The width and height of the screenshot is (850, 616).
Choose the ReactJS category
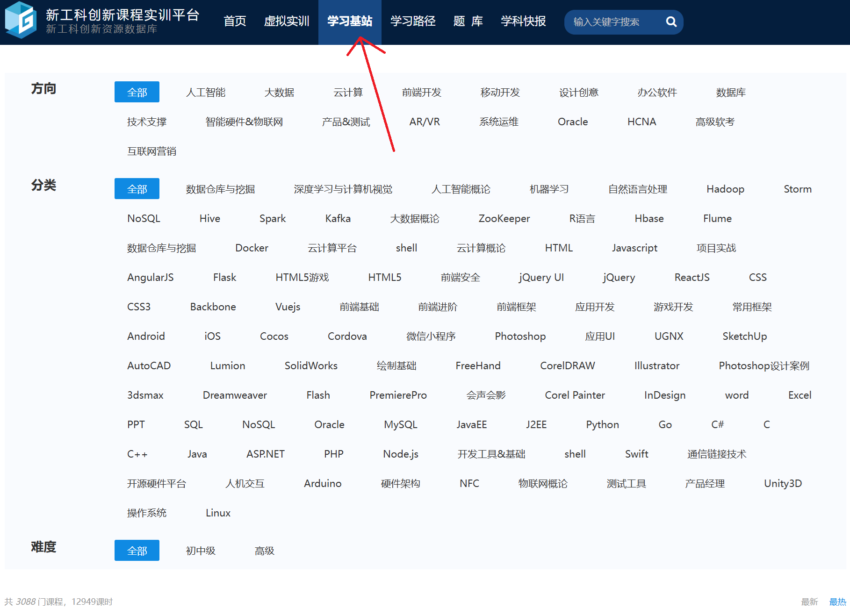[x=692, y=277]
